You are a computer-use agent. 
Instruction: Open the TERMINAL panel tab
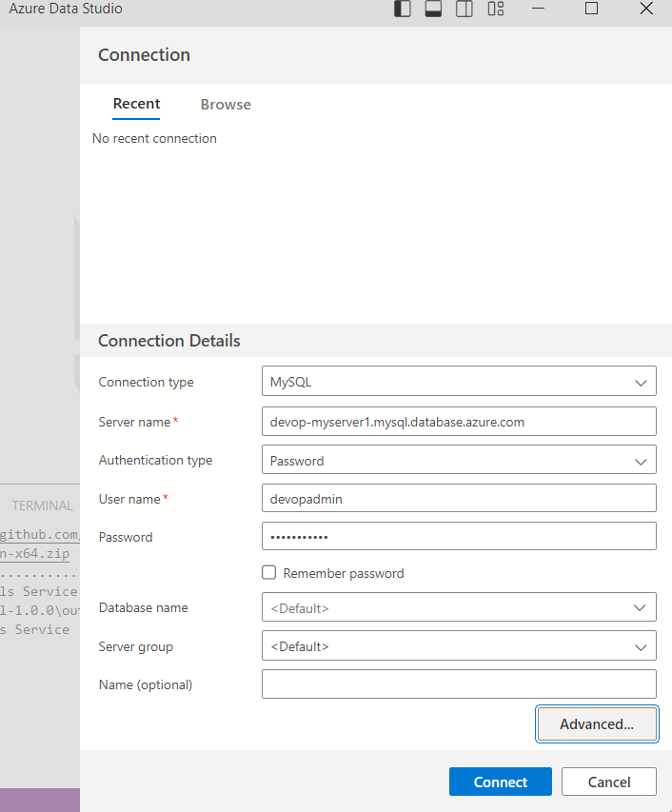43,505
